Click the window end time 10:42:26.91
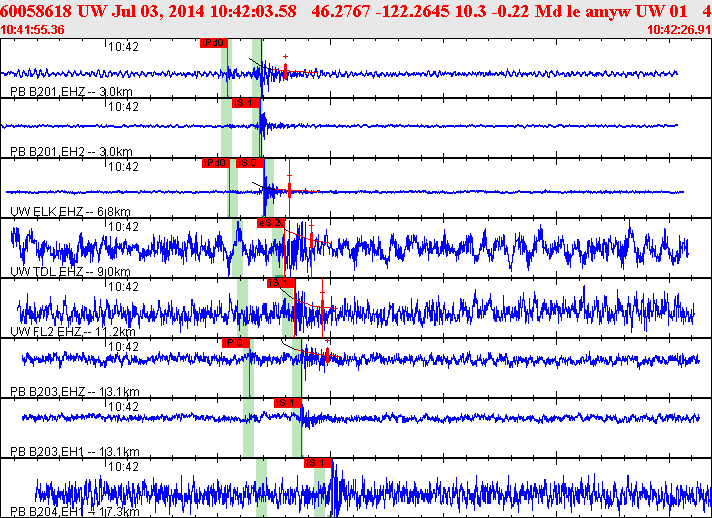Viewport: 712px width, 518px height. [x=679, y=30]
